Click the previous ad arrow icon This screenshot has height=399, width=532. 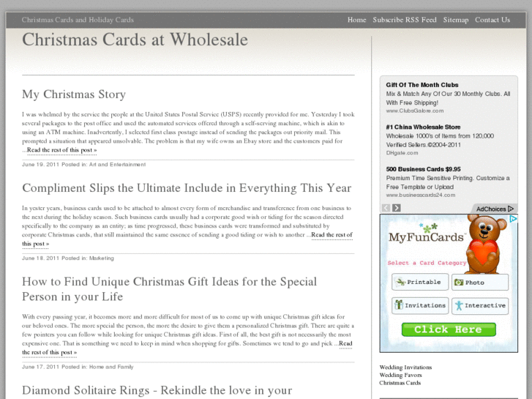386,208
